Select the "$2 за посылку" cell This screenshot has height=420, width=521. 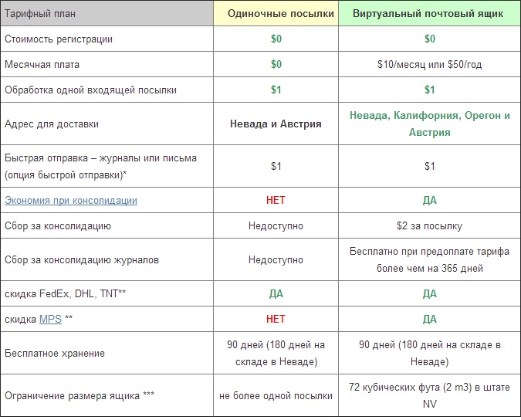point(429,226)
